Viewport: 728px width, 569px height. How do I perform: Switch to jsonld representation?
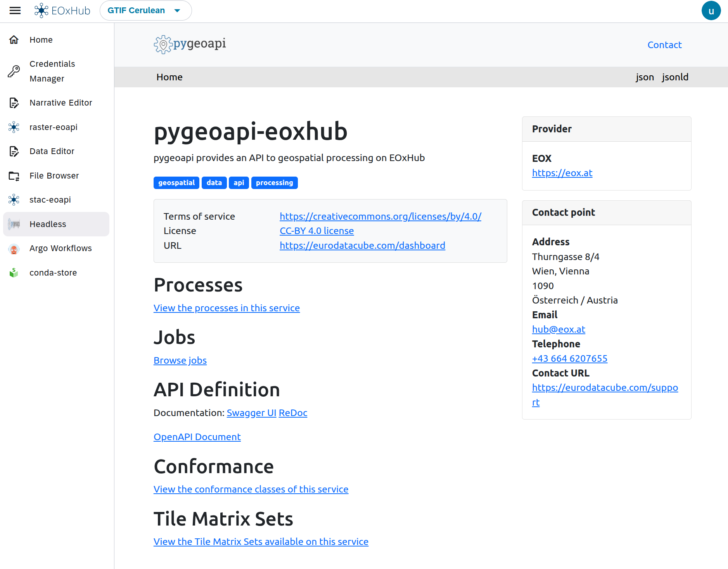675,77
